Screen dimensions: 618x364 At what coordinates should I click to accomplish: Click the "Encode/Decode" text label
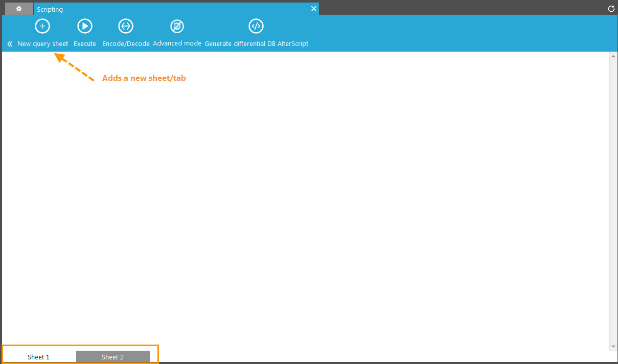point(126,44)
